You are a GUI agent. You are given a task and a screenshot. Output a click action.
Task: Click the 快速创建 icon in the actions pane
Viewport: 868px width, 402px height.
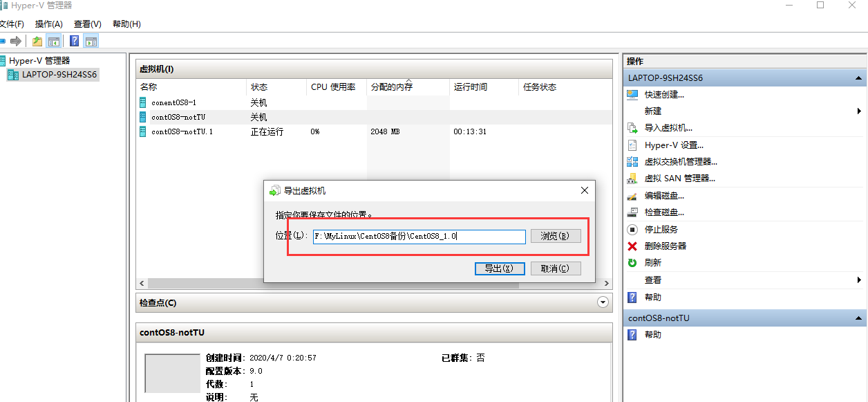click(x=632, y=94)
